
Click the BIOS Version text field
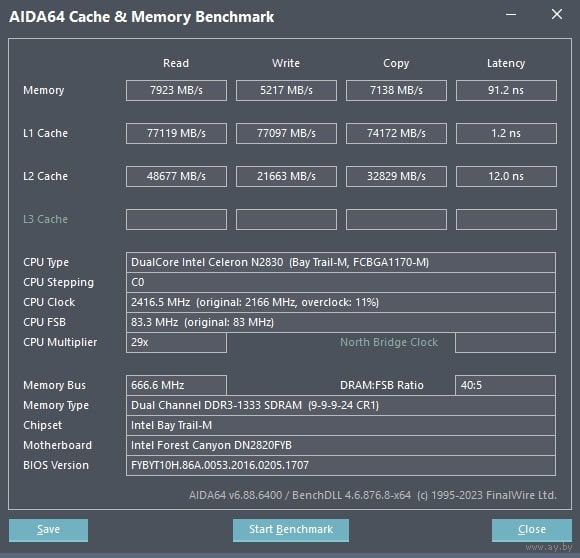click(x=341, y=465)
